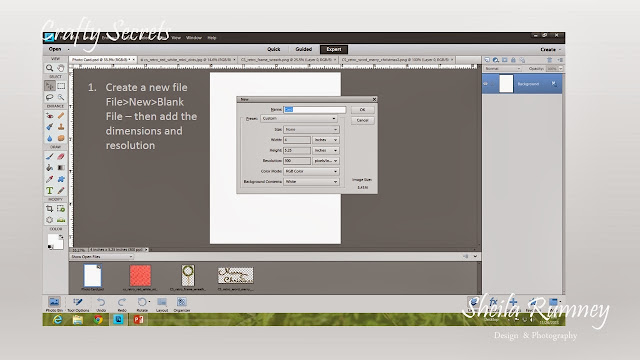640x360 pixels.
Task: Select the Type tool
Action: click(49, 191)
